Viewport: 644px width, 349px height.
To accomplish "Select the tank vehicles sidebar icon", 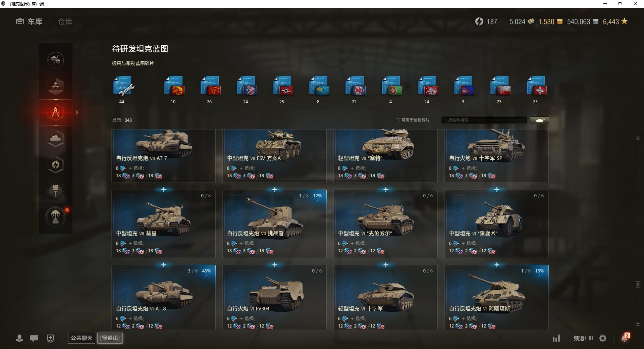I will pyautogui.click(x=56, y=139).
